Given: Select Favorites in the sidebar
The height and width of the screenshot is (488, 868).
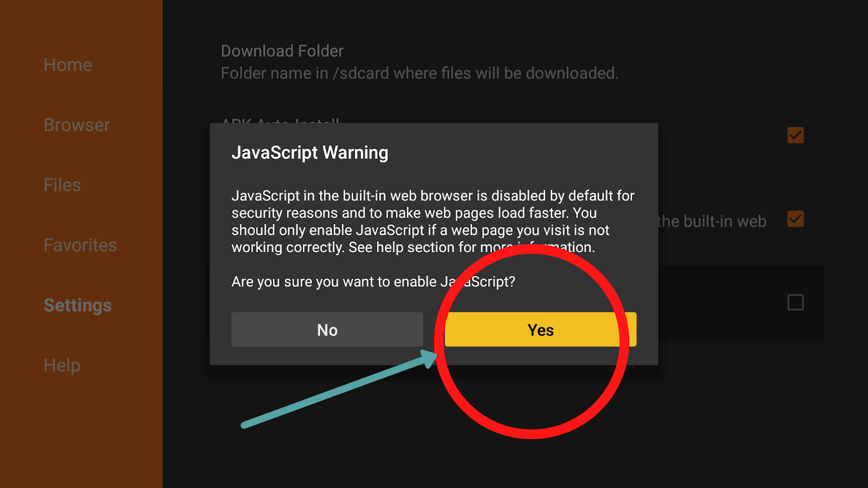Looking at the screenshot, I should point(80,245).
